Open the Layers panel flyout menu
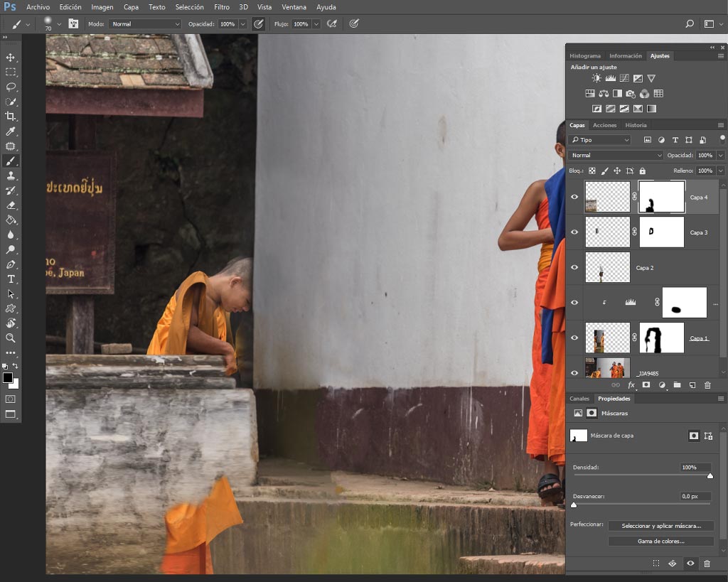This screenshot has width=728, height=582. click(721, 125)
